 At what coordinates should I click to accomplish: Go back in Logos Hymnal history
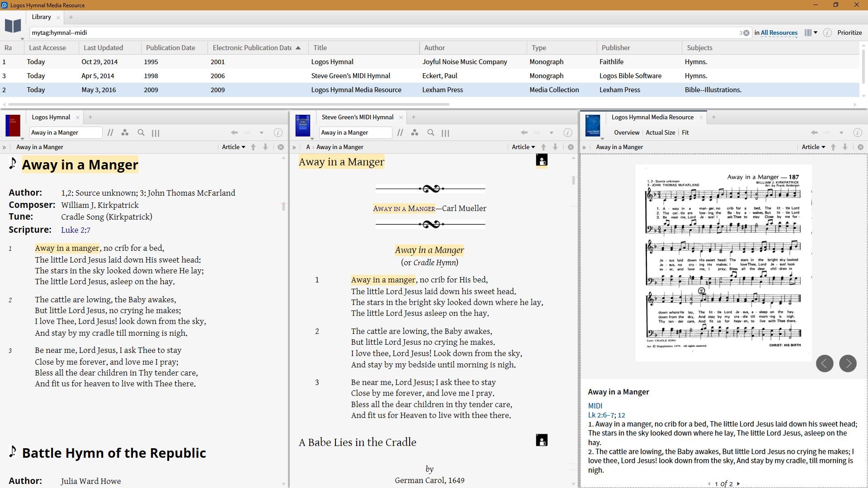(234, 133)
